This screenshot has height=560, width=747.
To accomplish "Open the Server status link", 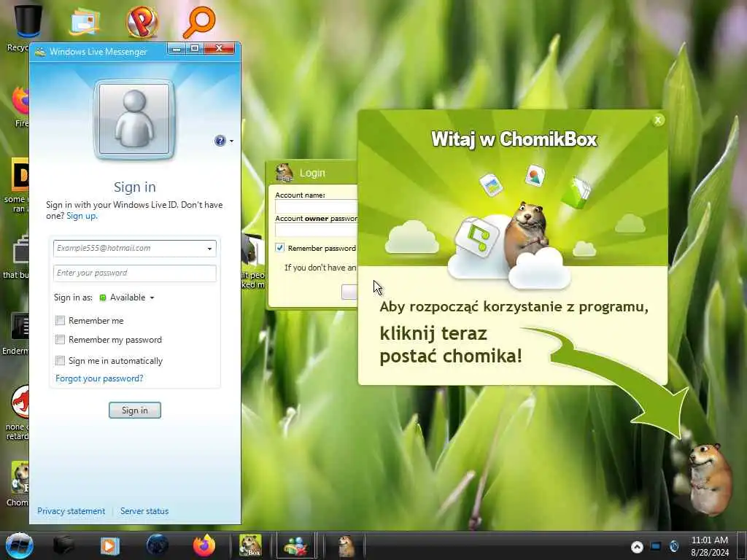I will point(144,511).
